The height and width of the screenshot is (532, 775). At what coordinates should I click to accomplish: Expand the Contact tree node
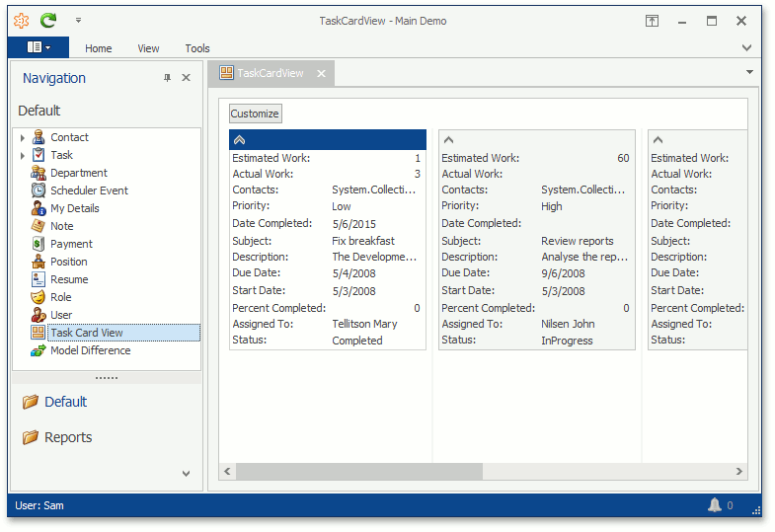pyautogui.click(x=23, y=138)
